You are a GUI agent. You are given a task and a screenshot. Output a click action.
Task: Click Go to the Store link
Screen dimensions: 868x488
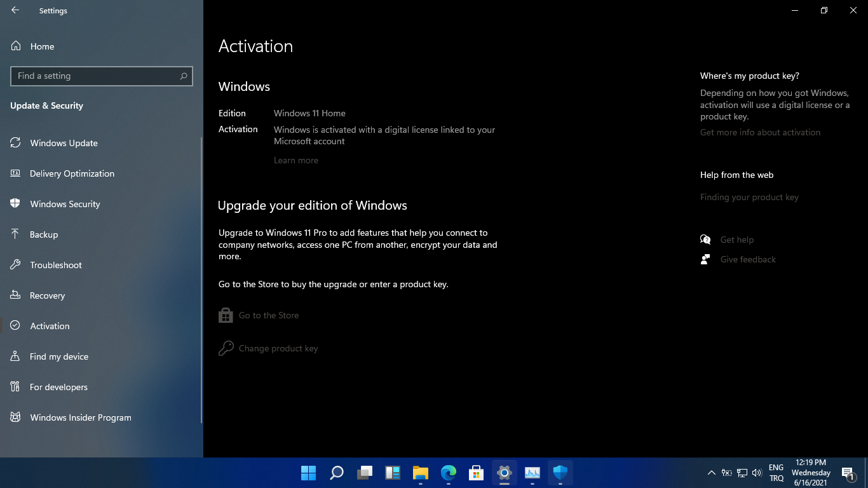[269, 315]
